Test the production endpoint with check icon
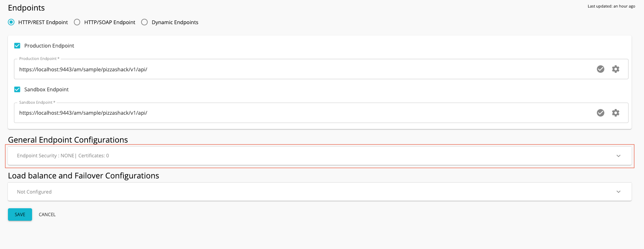 601,69
